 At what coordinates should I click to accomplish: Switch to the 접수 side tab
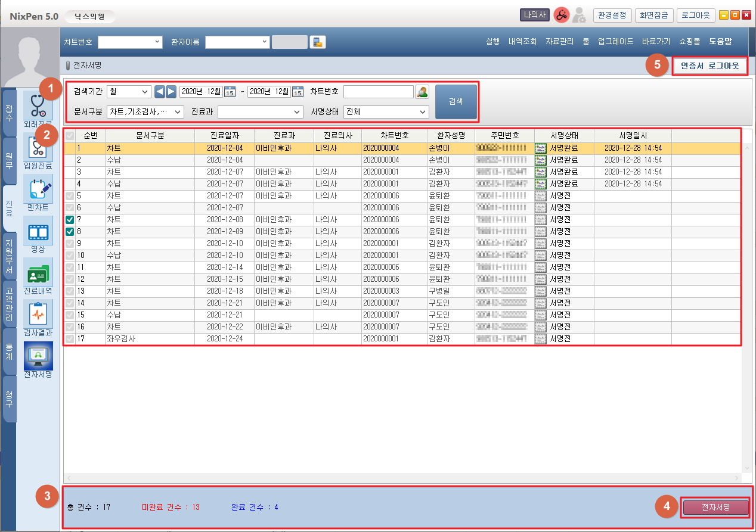point(10,113)
